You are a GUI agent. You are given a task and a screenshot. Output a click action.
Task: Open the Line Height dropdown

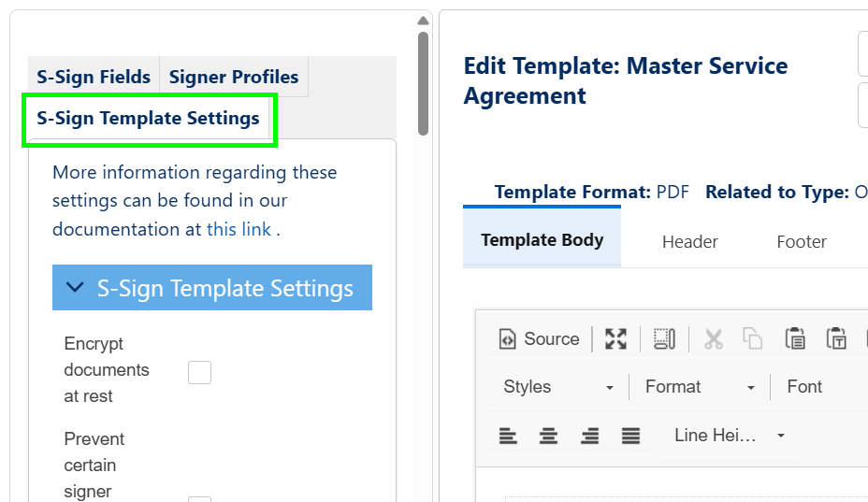(730, 436)
